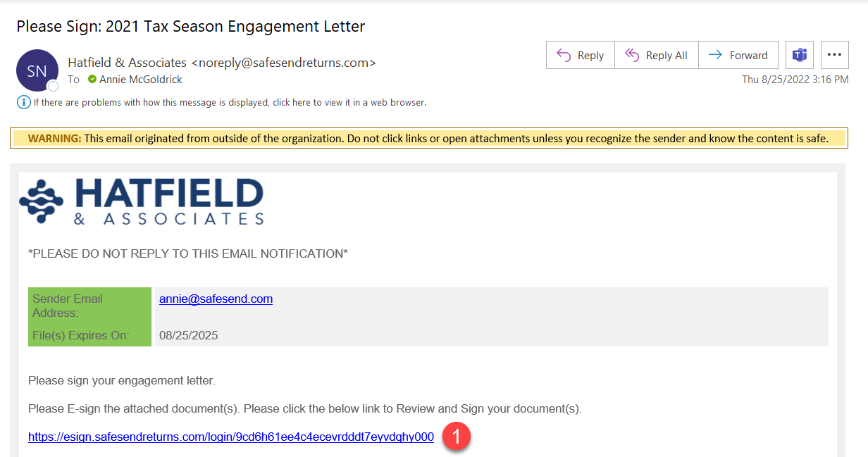
Task: Select the recipient name Annie McGoldrick
Action: tap(141, 80)
